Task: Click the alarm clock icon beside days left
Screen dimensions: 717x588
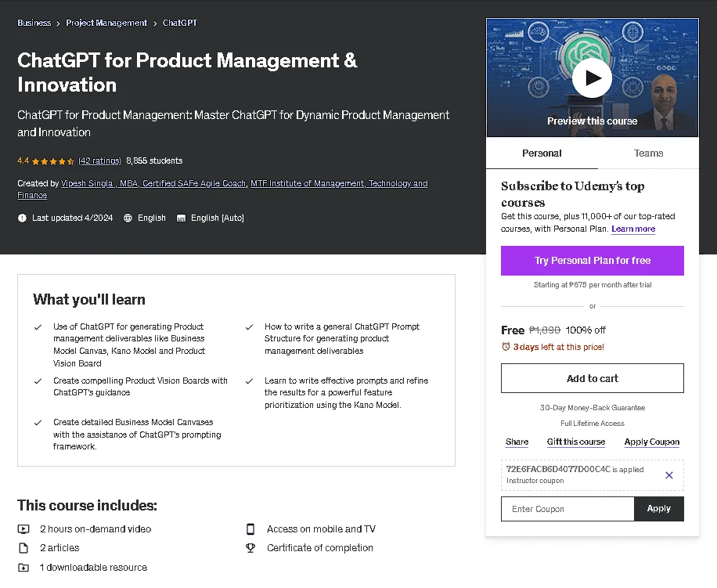Action: (x=506, y=347)
